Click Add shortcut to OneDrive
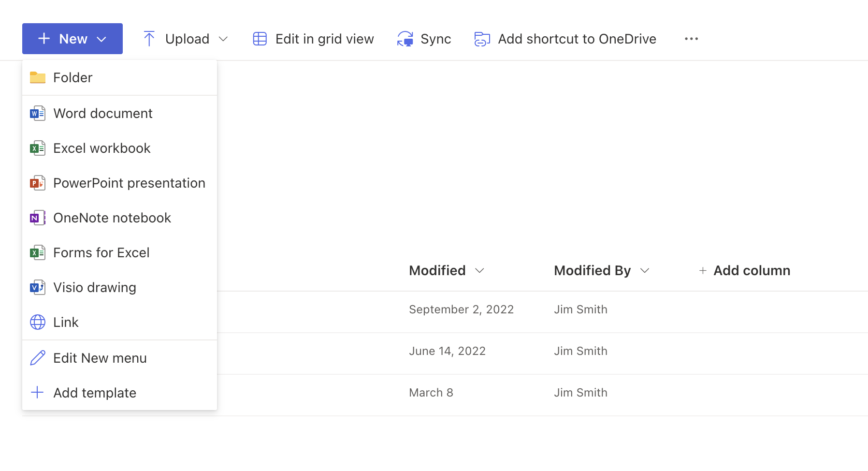Image resolution: width=868 pixels, height=471 pixels. tap(565, 39)
